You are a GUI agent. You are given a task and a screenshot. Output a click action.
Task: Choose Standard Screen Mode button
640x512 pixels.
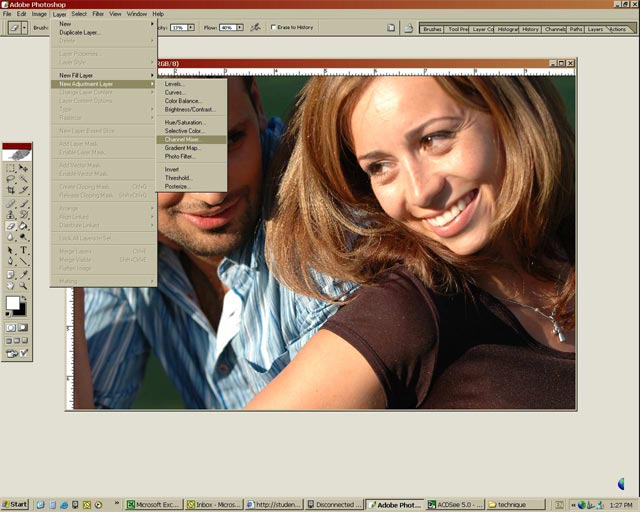coord(9,341)
